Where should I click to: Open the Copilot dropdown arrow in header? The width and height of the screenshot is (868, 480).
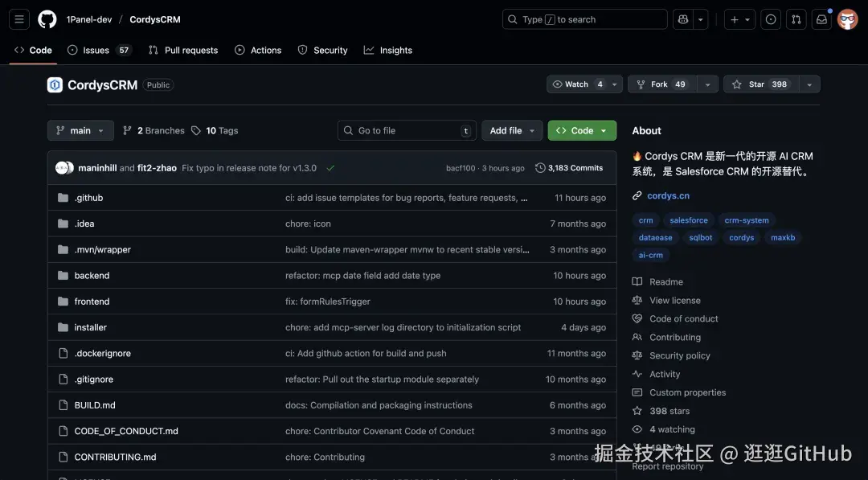[x=700, y=19]
